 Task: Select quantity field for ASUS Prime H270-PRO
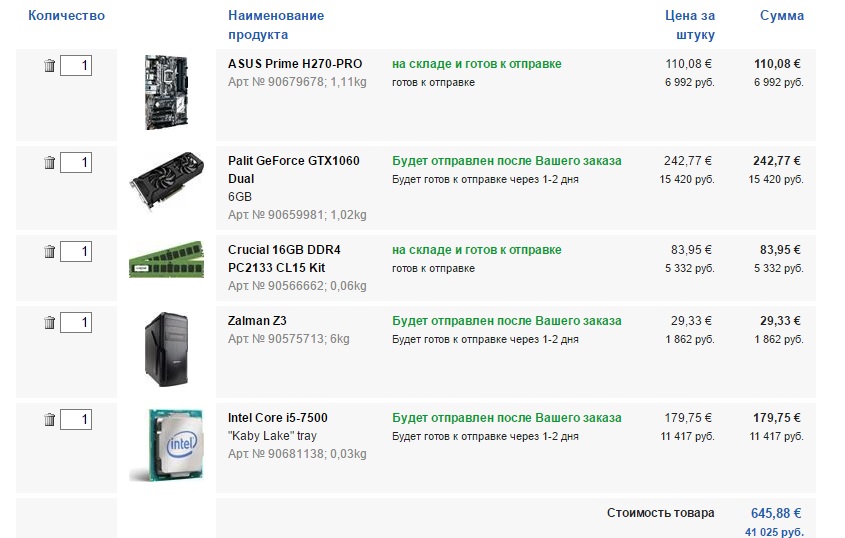coord(76,66)
